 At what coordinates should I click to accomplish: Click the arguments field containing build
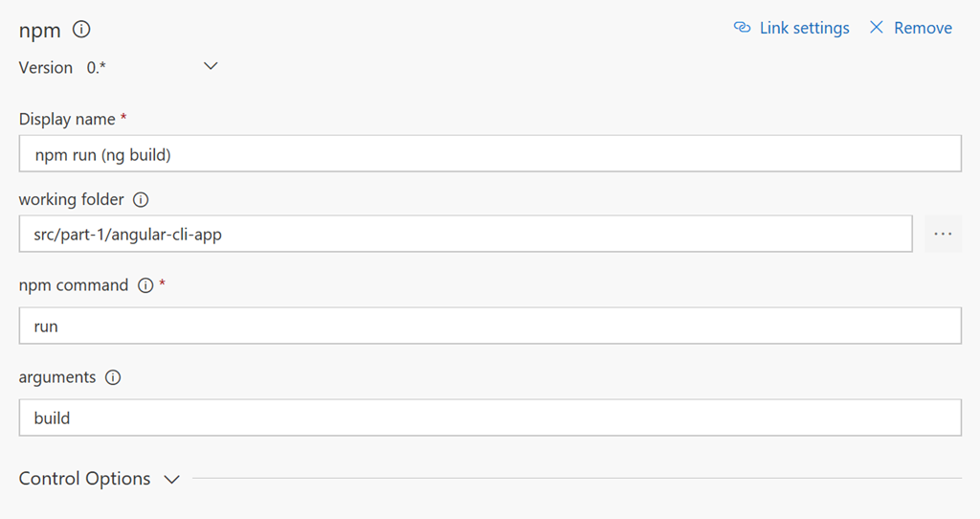click(x=490, y=417)
